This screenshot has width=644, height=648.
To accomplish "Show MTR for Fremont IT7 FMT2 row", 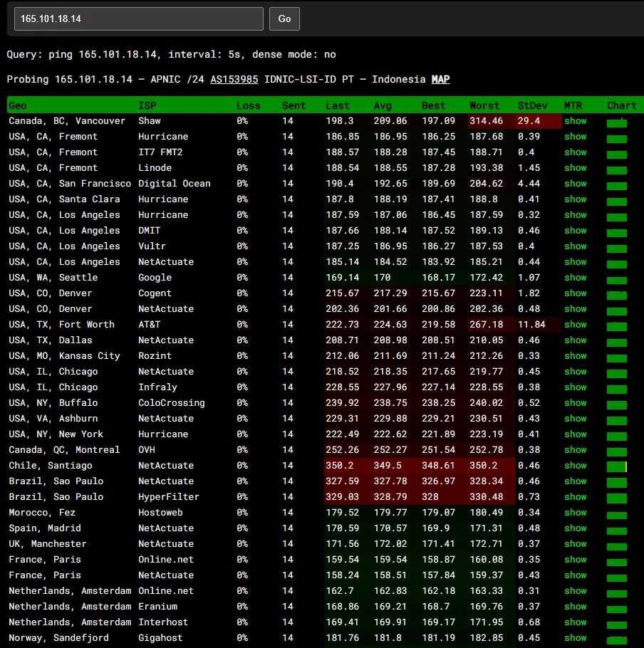I will click(576, 152).
